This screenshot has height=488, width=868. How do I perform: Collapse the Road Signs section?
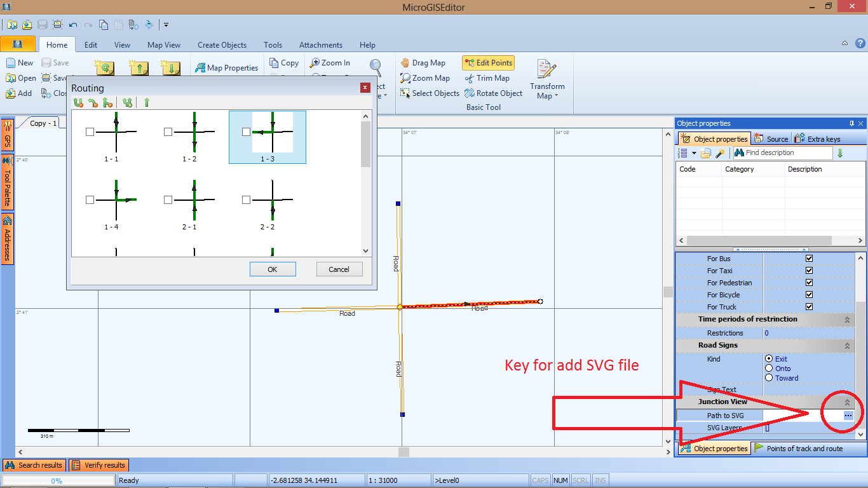coord(846,346)
